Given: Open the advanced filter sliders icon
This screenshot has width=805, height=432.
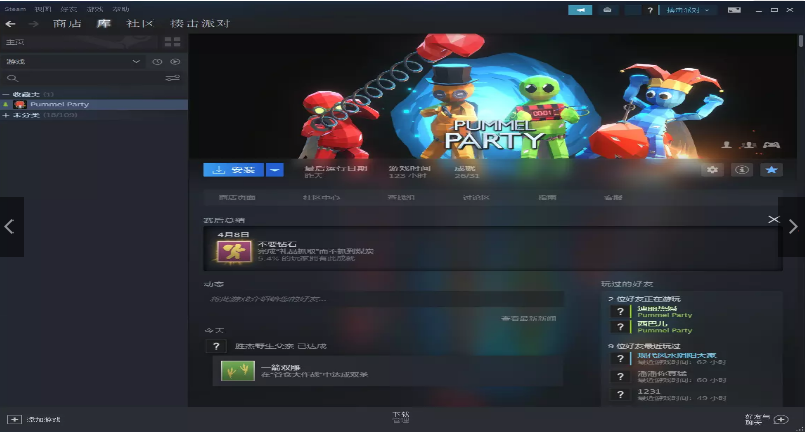Looking at the screenshot, I should (172, 78).
